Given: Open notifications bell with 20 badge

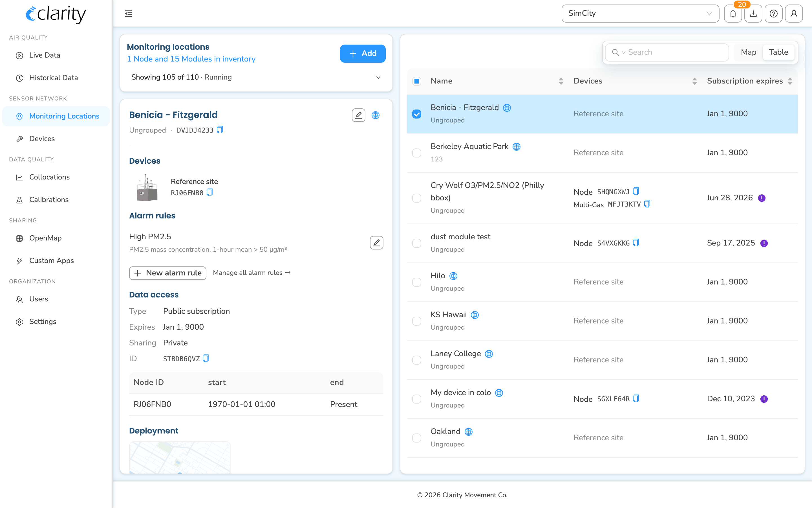Looking at the screenshot, I should [x=733, y=14].
